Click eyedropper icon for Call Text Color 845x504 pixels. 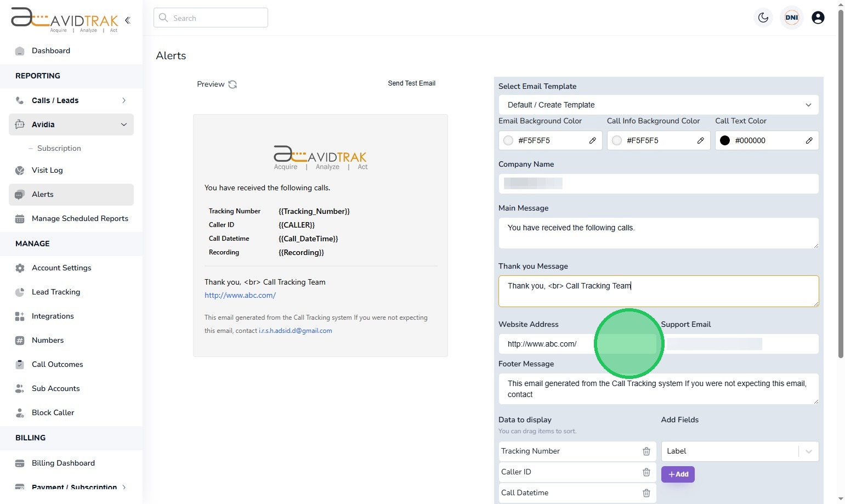coord(809,140)
